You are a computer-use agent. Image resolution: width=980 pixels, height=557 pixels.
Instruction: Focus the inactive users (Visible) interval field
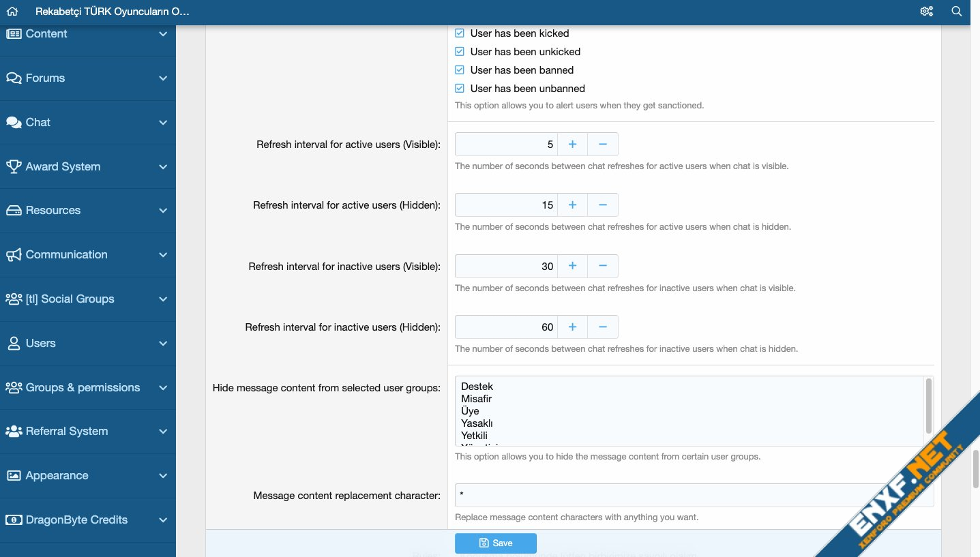(506, 266)
